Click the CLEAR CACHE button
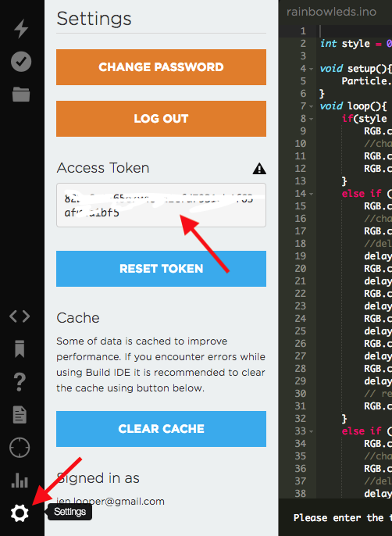The height and width of the screenshot is (536, 392). 162,429
